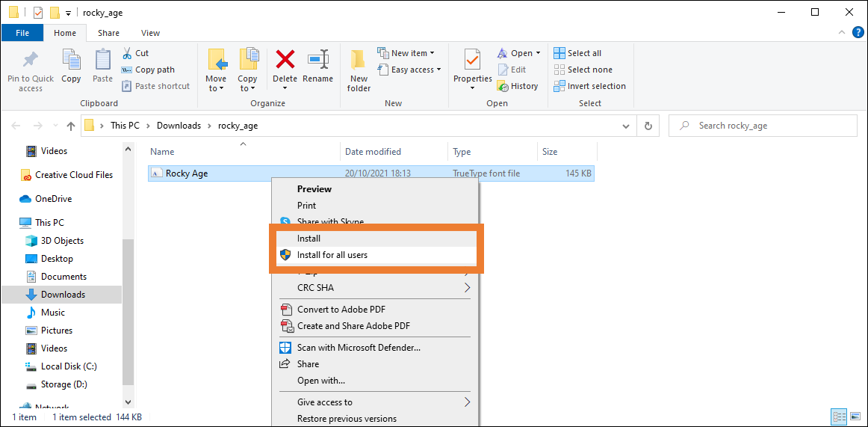
Task: Choose Install from the context menu
Action: (309, 239)
